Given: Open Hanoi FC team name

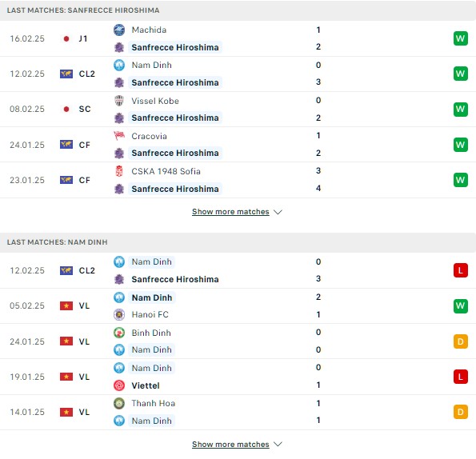Looking at the screenshot, I should pos(150,314).
